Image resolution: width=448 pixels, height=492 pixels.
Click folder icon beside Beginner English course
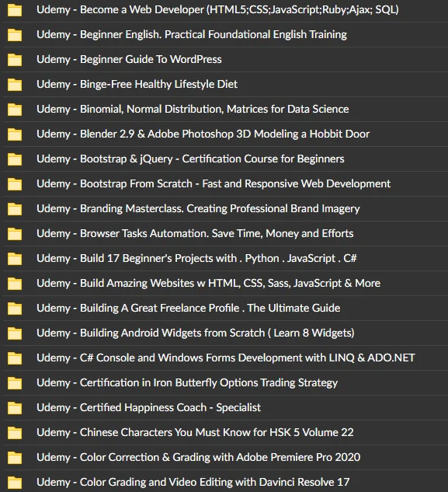tap(15, 35)
